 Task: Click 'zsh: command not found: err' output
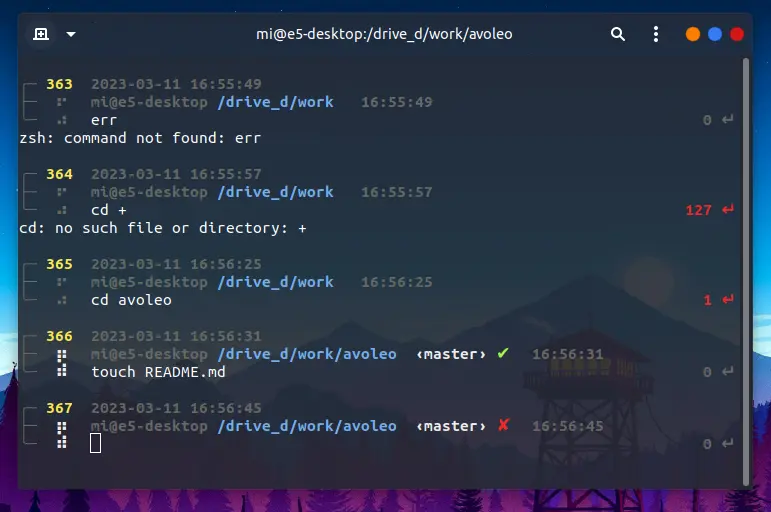[140, 138]
